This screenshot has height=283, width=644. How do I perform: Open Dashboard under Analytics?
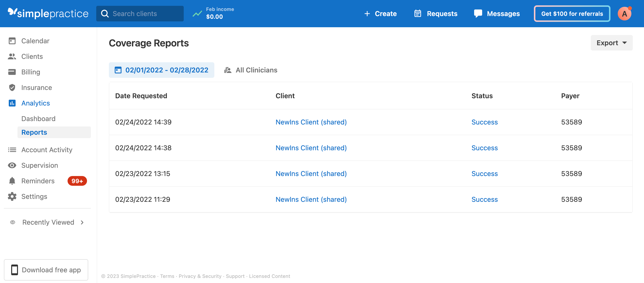click(38, 119)
